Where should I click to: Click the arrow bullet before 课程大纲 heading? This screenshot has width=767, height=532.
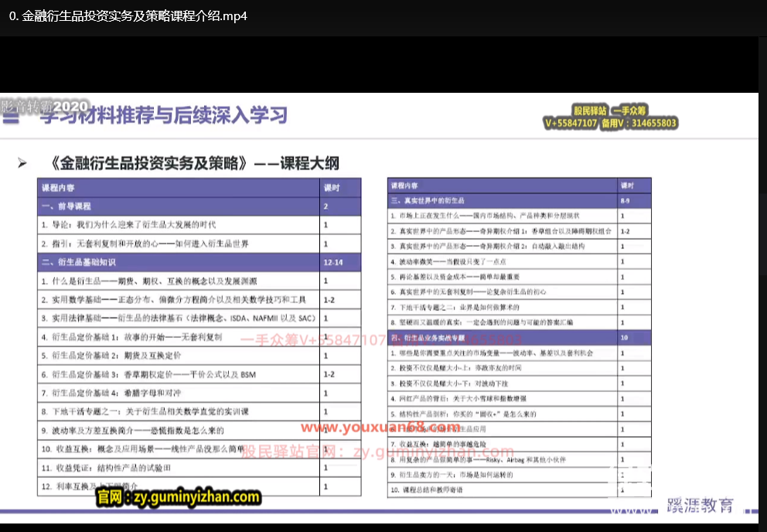pos(22,163)
